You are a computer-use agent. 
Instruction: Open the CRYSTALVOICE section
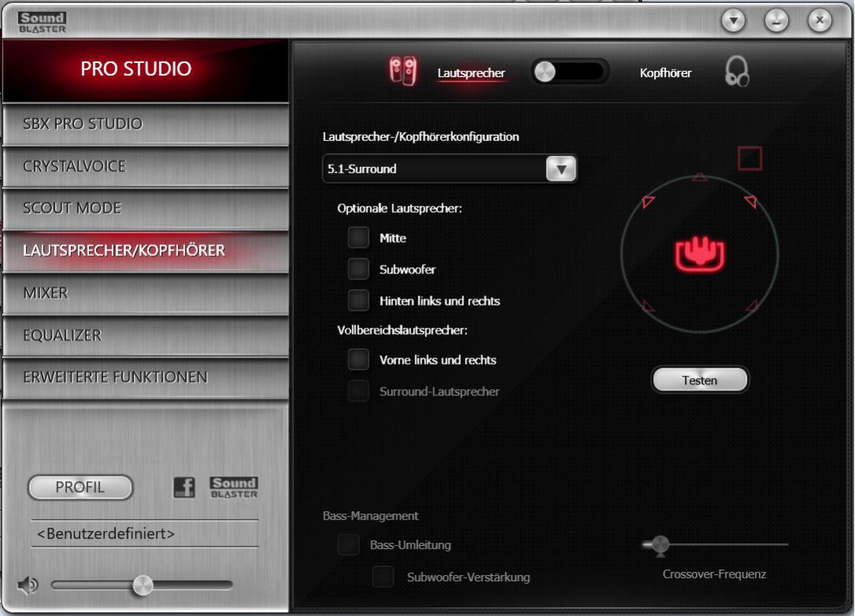[146, 166]
